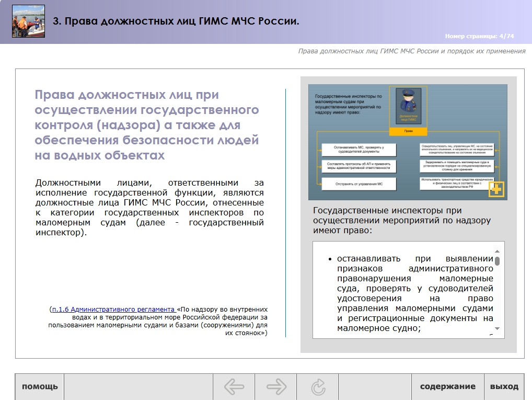
Task: Click the inspector rights diagram image
Action: 408,142
